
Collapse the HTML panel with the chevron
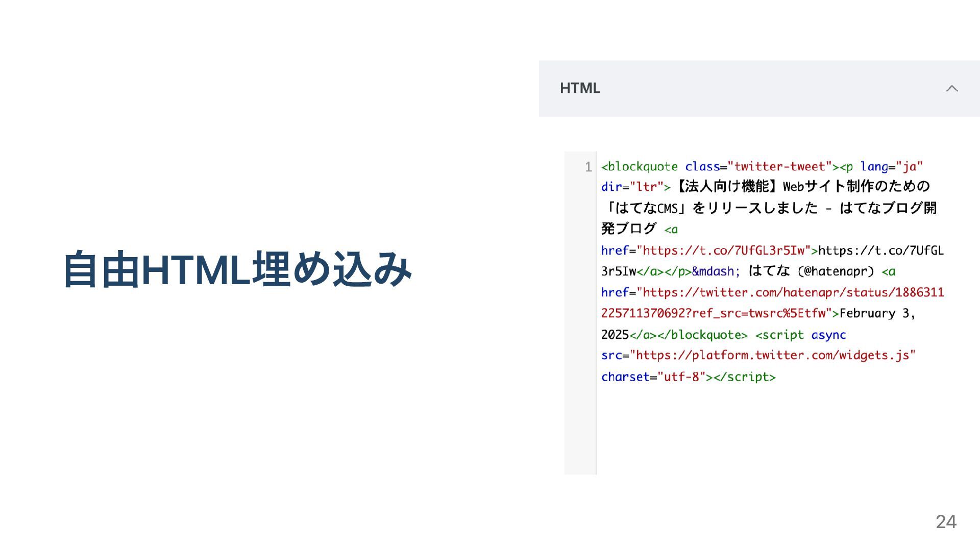point(951,88)
